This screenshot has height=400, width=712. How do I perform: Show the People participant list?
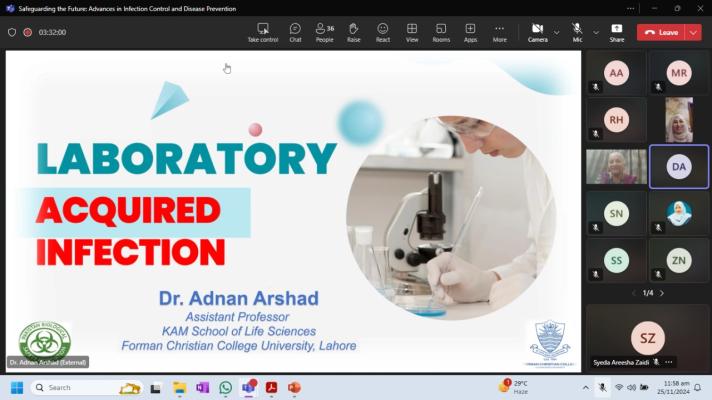tap(324, 31)
